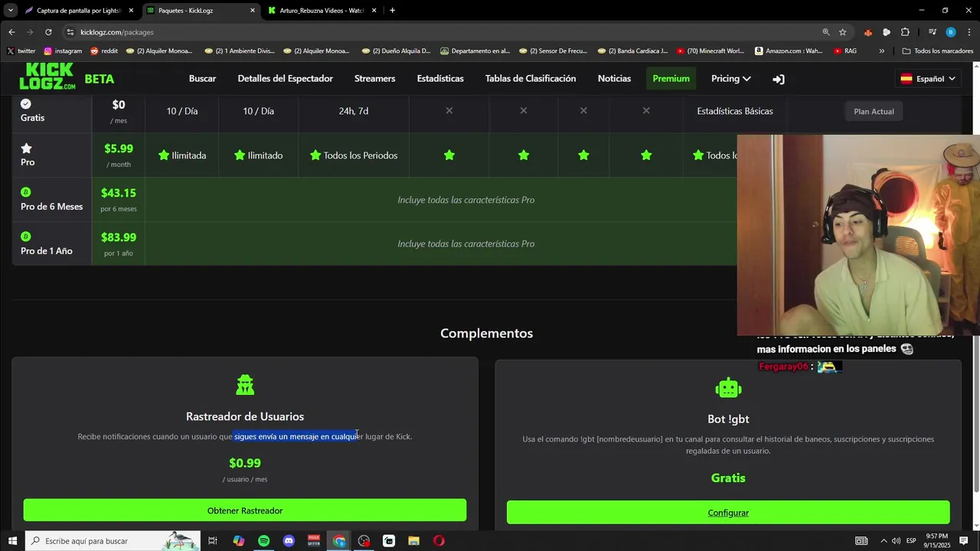Open Discord from the taskbar
Image resolution: width=980 pixels, height=551 pixels.
(x=289, y=541)
